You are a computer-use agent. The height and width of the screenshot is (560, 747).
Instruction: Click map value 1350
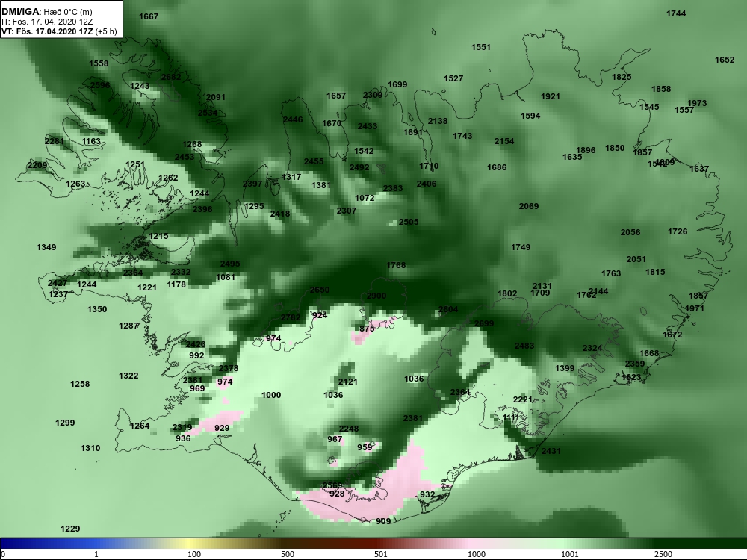(x=97, y=310)
